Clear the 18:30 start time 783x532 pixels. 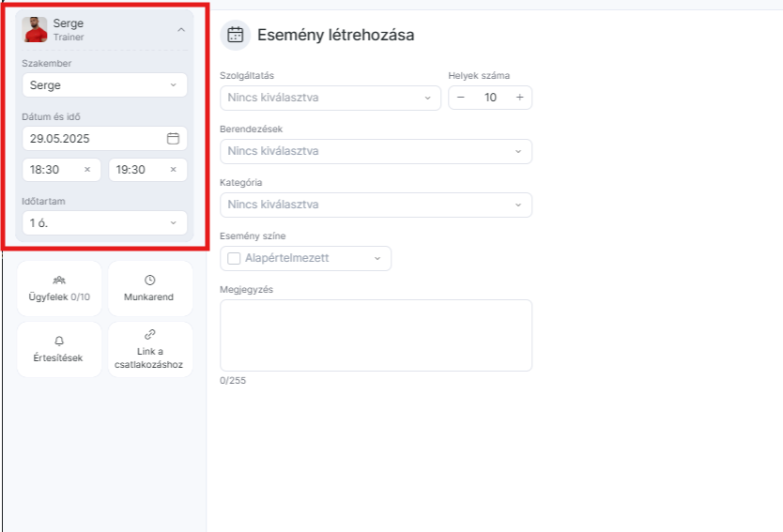[87, 170]
